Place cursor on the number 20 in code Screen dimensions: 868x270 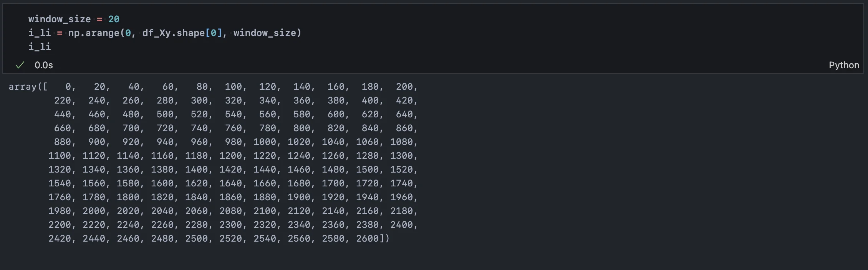click(x=114, y=19)
